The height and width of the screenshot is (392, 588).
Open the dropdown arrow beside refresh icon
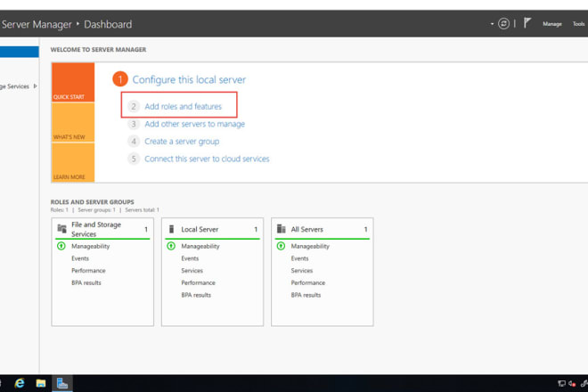pos(492,24)
